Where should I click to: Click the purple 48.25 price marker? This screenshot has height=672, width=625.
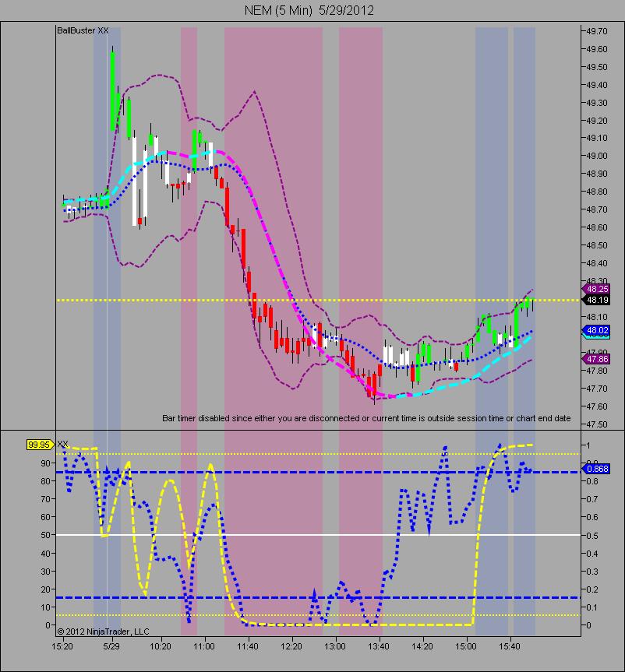[x=597, y=290]
